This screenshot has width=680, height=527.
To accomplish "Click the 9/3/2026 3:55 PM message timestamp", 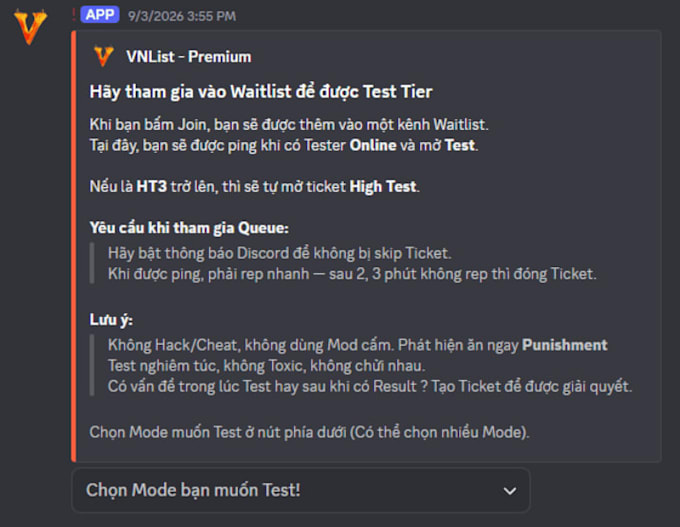I will (x=182, y=16).
